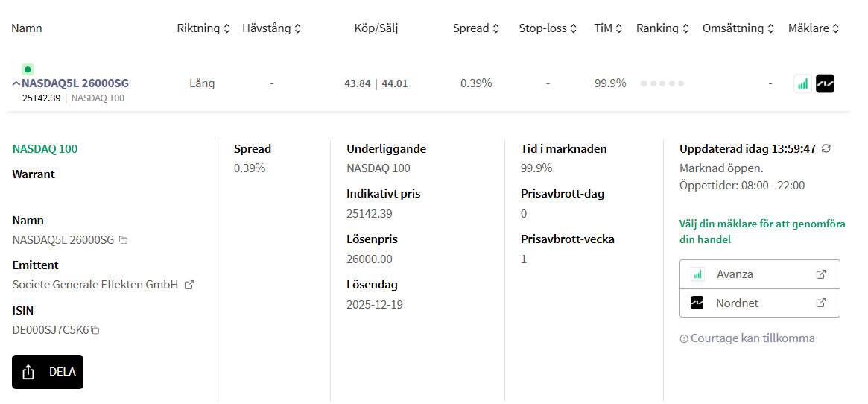The image size is (868, 404).
Task: Open the Avanza broker link
Action: (x=759, y=274)
